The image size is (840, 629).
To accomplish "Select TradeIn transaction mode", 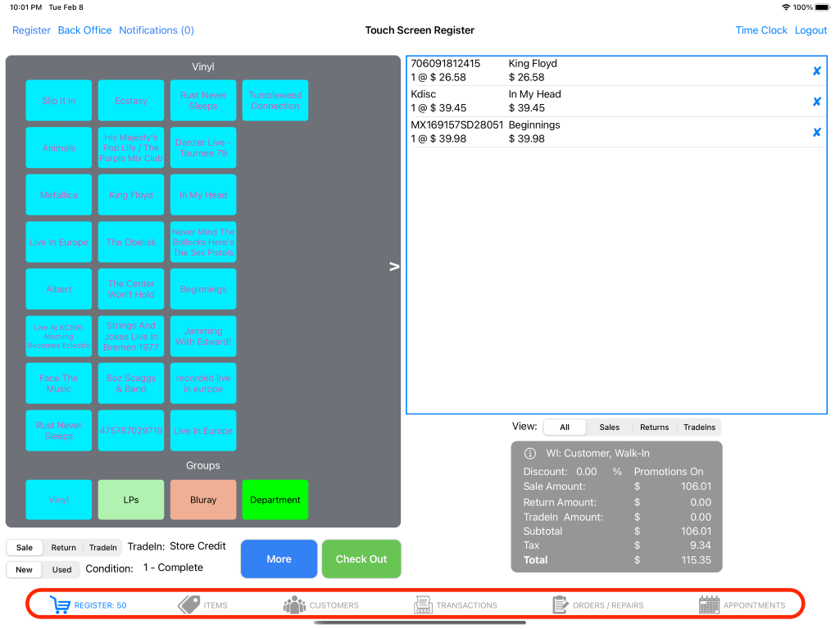I will (x=102, y=548).
